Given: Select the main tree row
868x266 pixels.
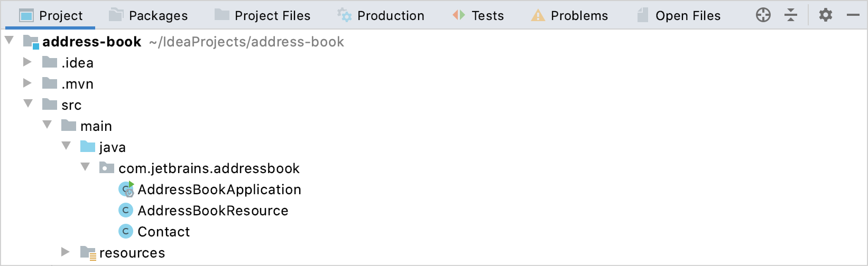Looking at the screenshot, I should point(434,126).
